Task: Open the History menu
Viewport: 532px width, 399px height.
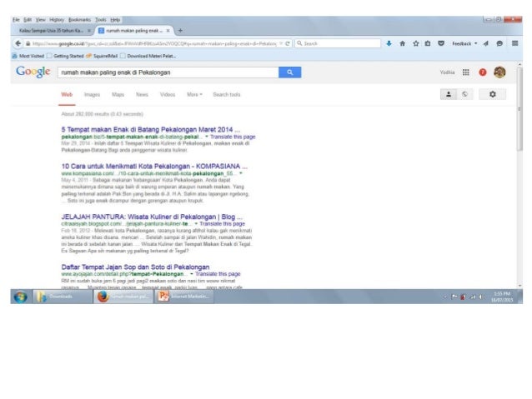Action: click(57, 20)
